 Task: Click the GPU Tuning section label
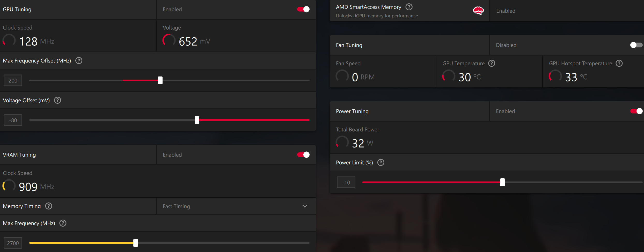tap(17, 9)
